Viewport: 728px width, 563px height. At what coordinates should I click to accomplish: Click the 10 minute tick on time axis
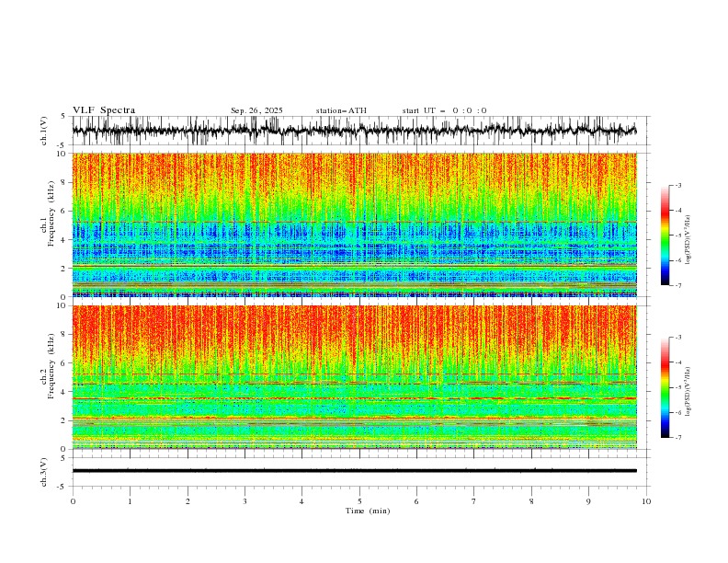(x=646, y=501)
